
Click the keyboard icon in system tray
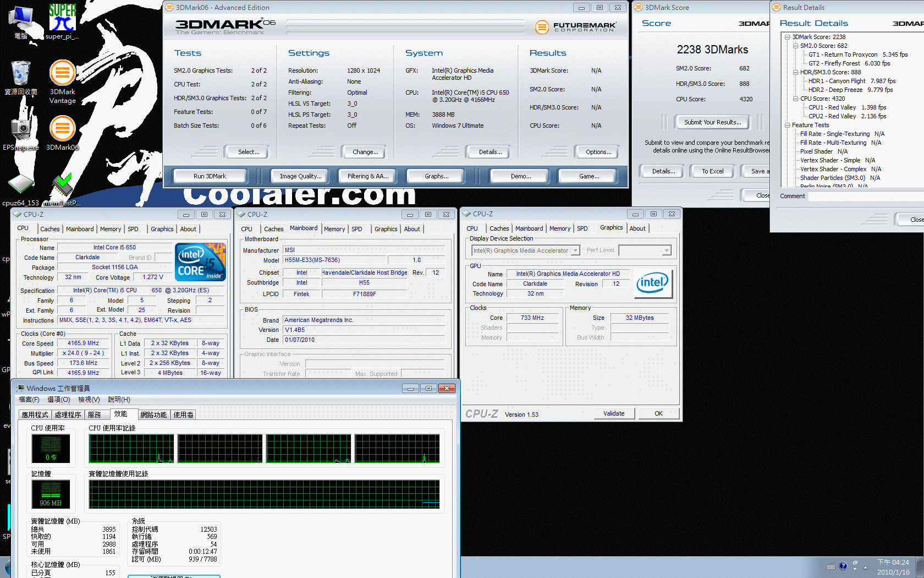[x=831, y=566]
